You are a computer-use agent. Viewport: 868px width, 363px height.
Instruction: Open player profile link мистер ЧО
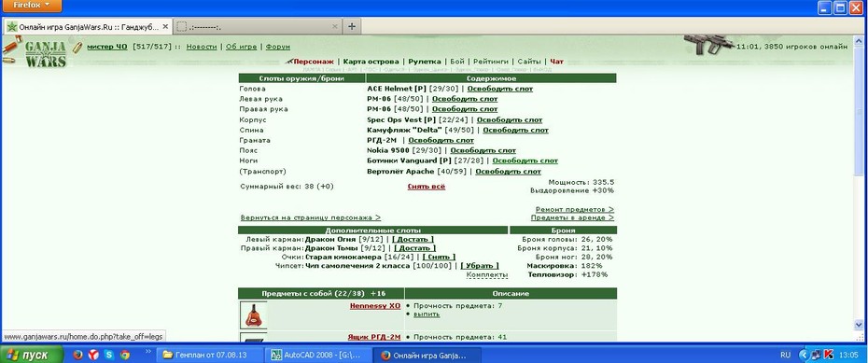point(106,47)
